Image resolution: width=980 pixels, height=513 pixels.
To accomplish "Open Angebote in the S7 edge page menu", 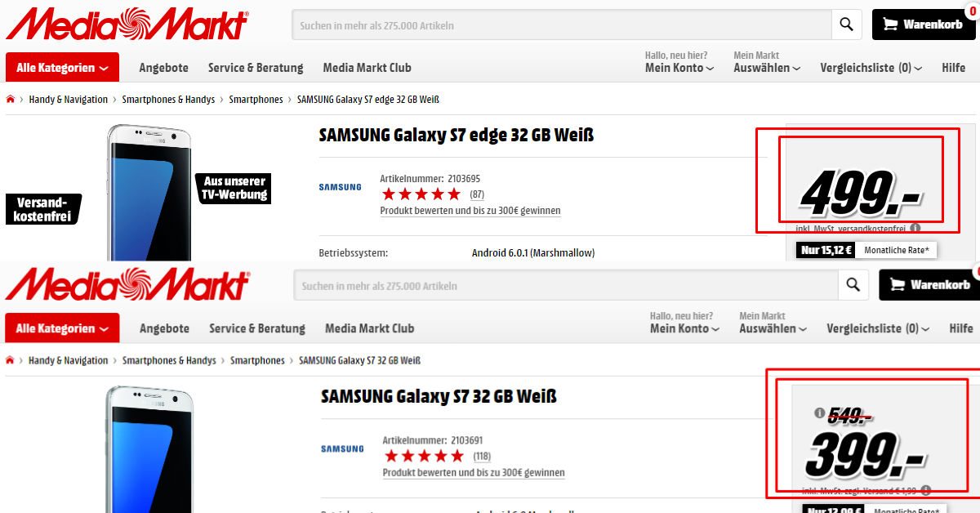I will tap(163, 68).
